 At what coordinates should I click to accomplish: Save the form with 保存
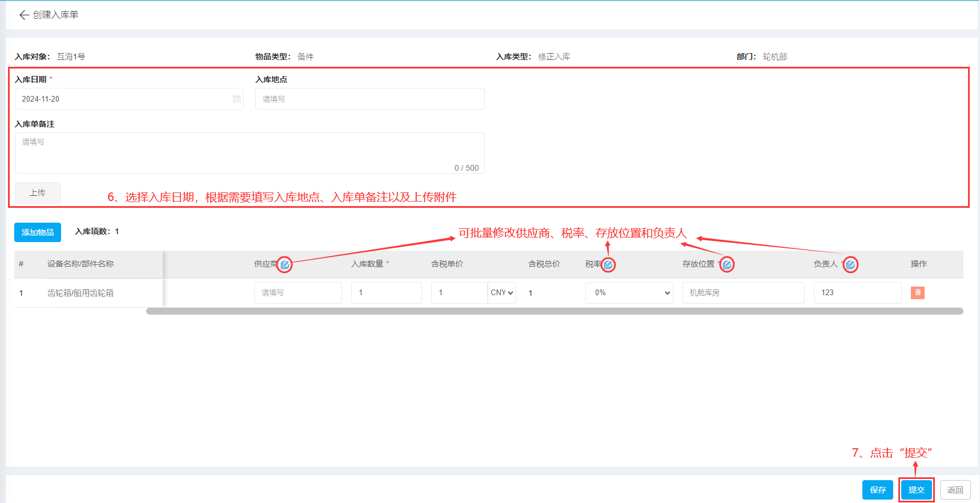pyautogui.click(x=878, y=490)
